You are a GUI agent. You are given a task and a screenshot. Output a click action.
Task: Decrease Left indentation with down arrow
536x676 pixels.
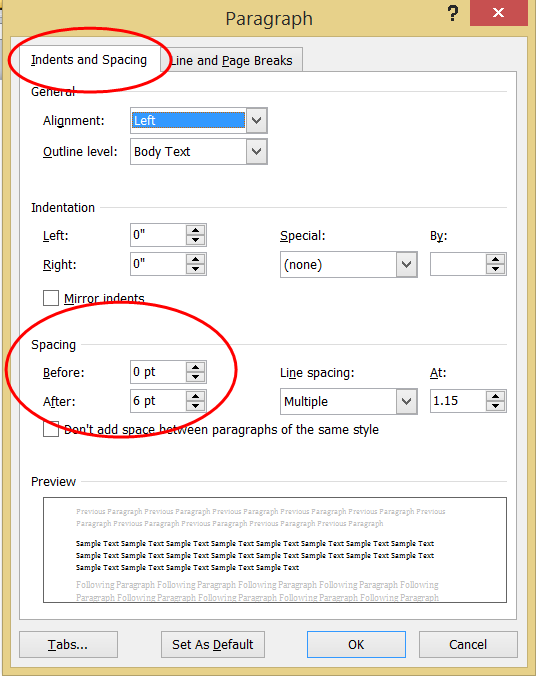[195, 240]
